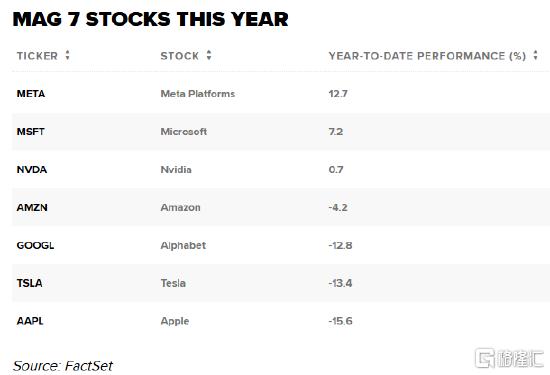The height and width of the screenshot is (375, 550).
Task: Select the AAPL ticker cell
Action: point(30,321)
